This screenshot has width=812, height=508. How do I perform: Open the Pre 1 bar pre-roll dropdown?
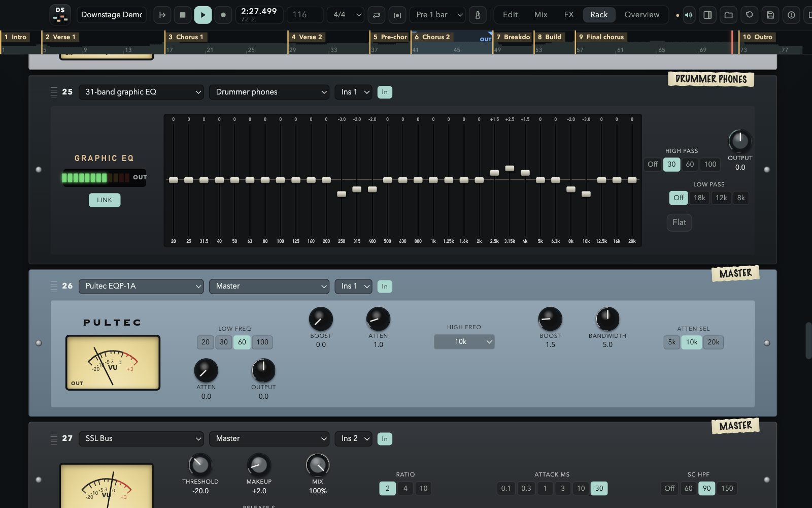438,15
